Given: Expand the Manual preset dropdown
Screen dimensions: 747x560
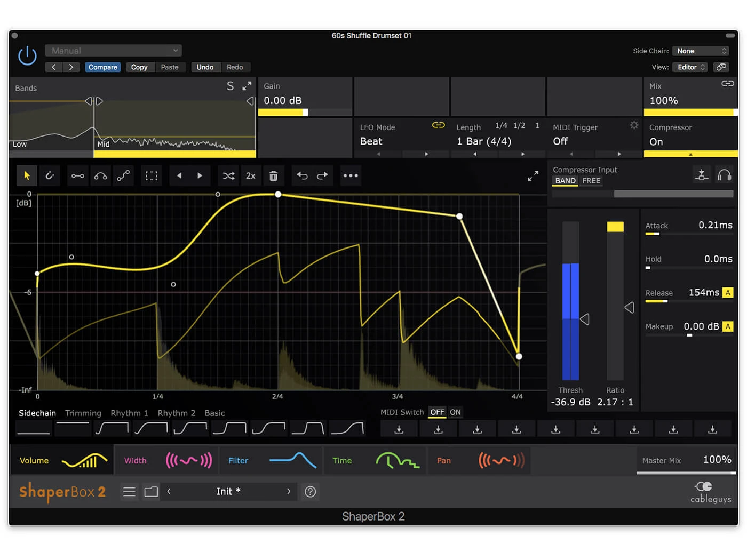Looking at the screenshot, I should click(114, 51).
